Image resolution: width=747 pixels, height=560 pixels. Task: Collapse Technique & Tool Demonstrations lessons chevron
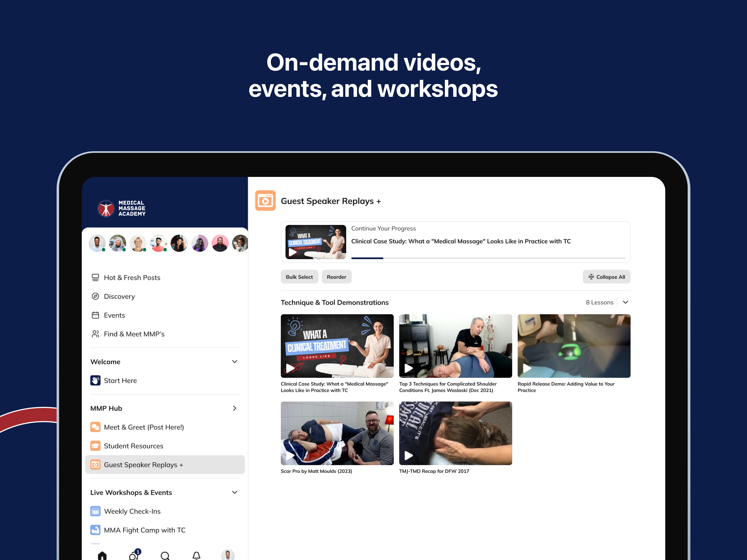pyautogui.click(x=625, y=302)
